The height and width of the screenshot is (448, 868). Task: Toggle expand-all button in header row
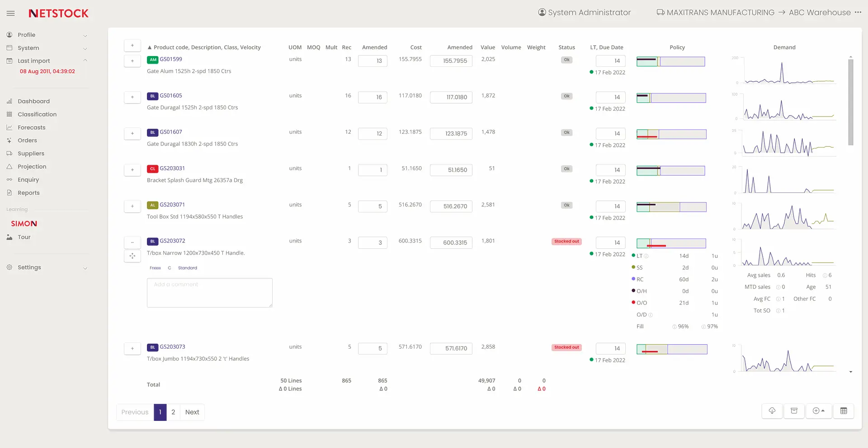point(132,46)
